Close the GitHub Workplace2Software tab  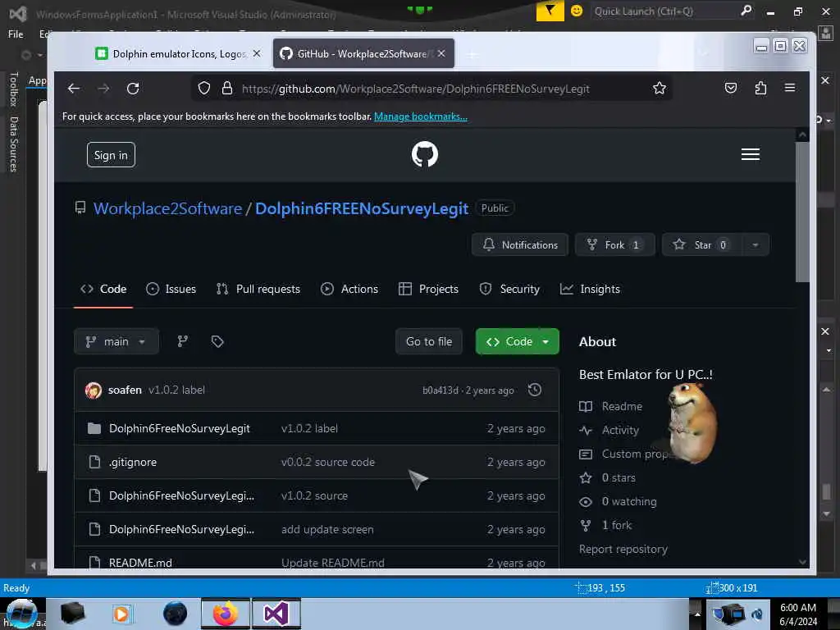(x=441, y=53)
